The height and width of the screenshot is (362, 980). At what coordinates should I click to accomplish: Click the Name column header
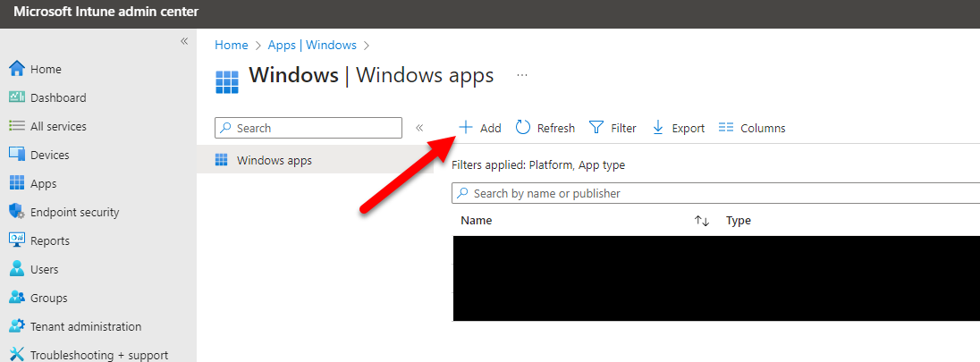477,221
